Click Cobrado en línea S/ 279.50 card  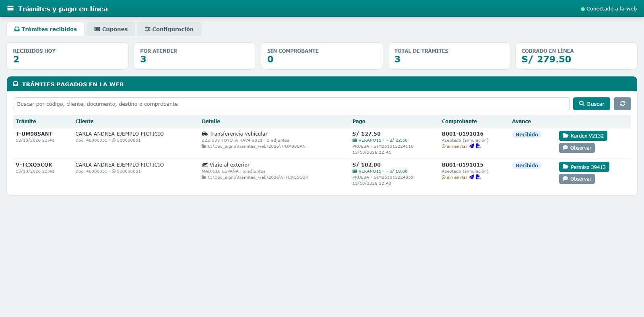tap(576, 56)
